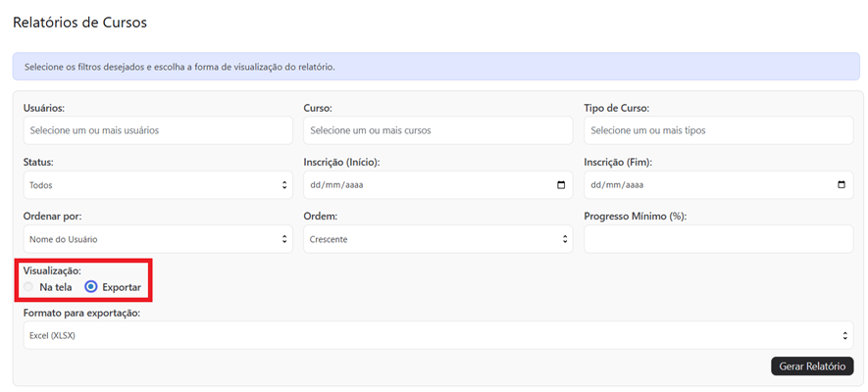This screenshot has height=392, width=868.
Task: Open calendar picker for Inscrição (Início)
Action: coord(561,184)
